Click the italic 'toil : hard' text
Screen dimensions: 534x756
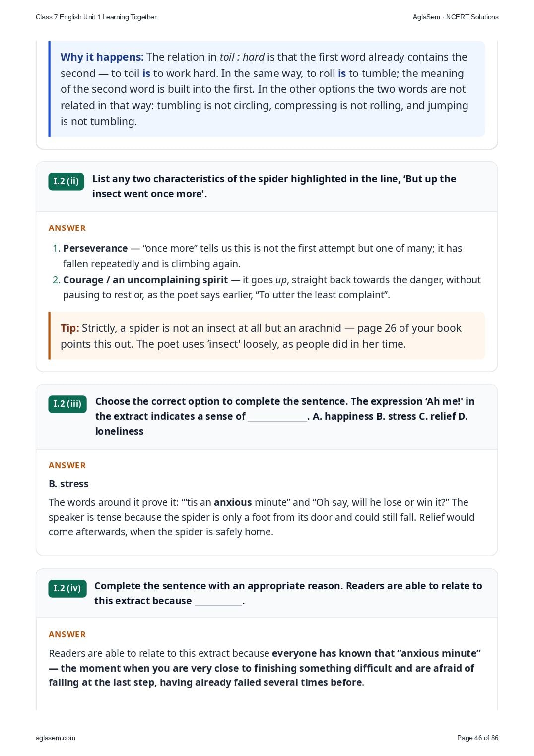242,57
